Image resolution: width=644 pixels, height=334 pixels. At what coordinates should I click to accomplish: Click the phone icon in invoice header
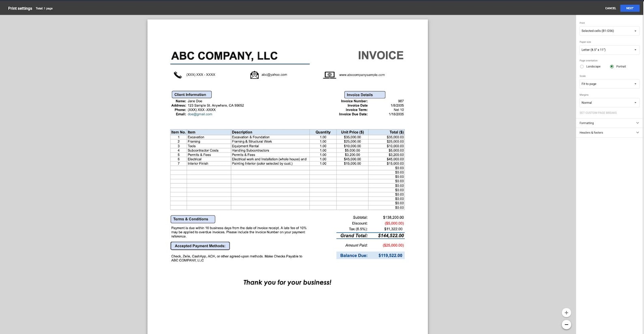click(178, 75)
